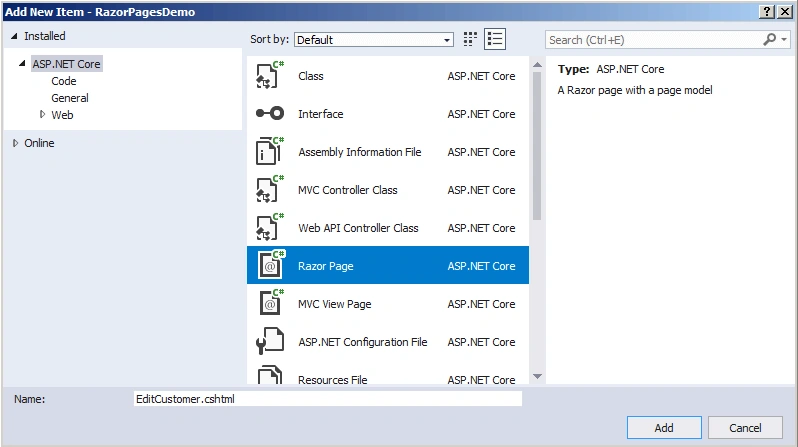Select the Web category label
The image size is (798, 447).
pyautogui.click(x=62, y=115)
